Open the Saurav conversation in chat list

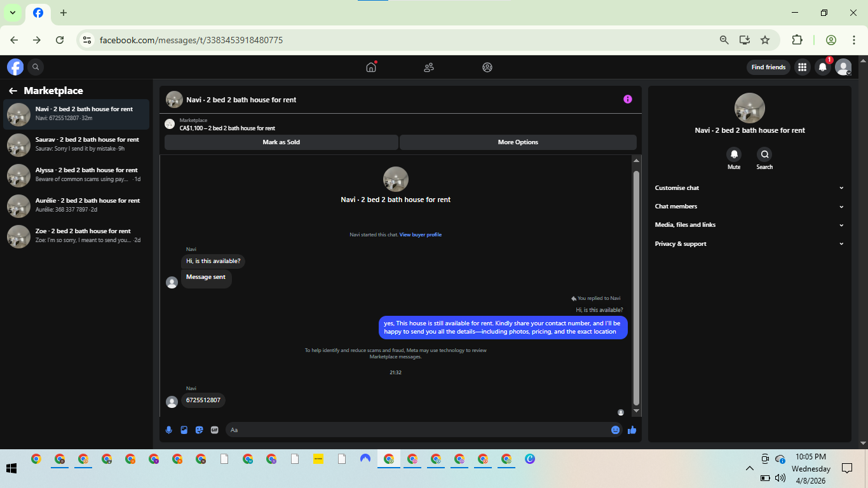click(x=76, y=145)
